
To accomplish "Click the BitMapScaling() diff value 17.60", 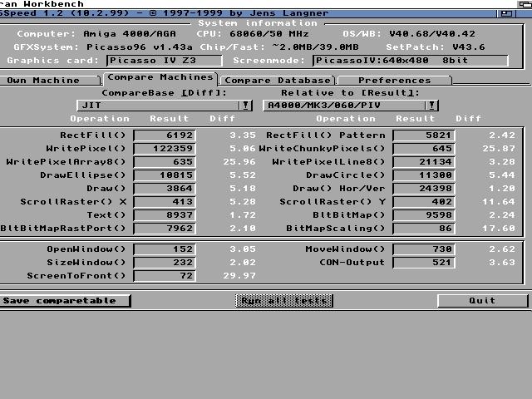I will (499, 229).
